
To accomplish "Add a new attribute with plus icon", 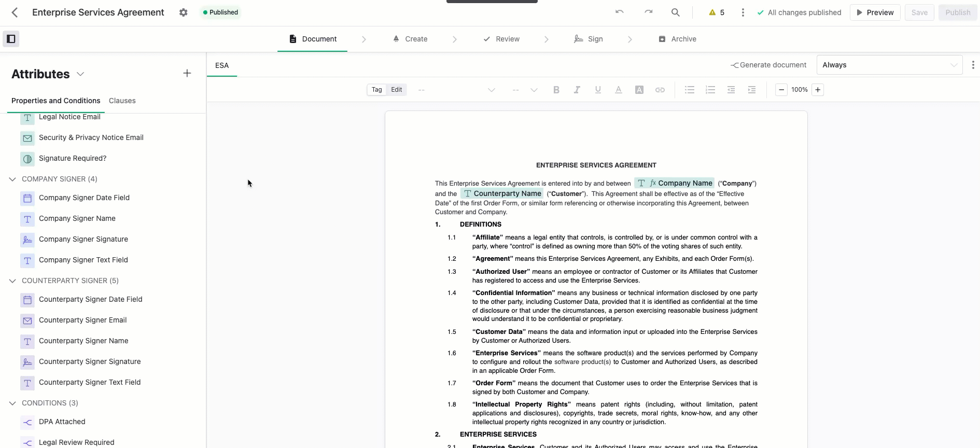I will click(x=187, y=74).
